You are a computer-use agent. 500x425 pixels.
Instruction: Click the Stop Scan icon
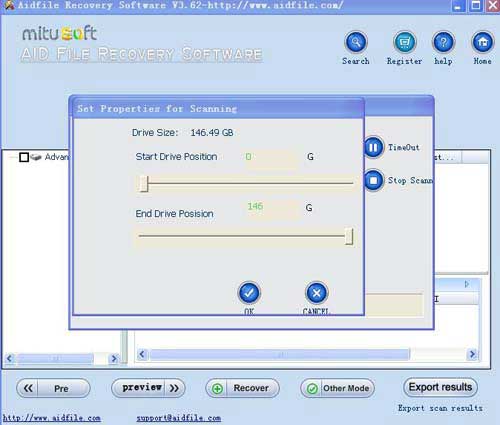point(373,180)
